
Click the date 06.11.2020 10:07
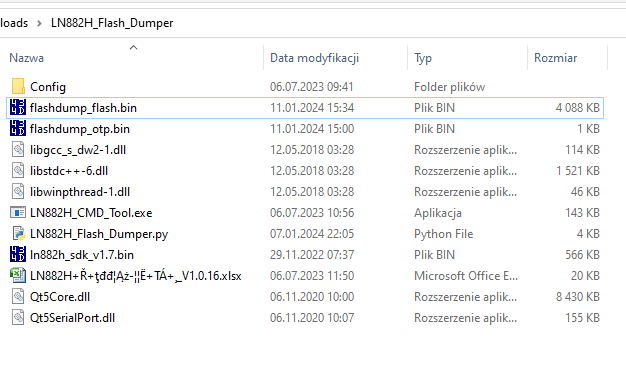pos(312,318)
